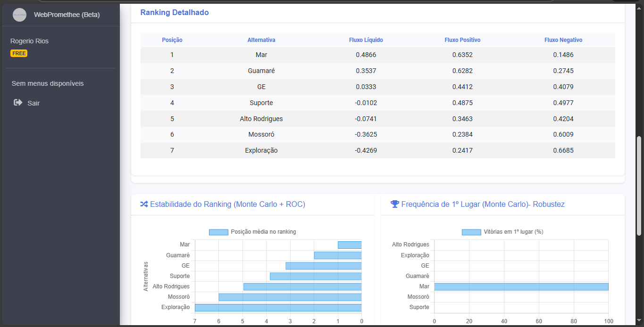Click the shuffle icon beside Estabilidade do Ranking
Image resolution: width=644 pixels, height=327 pixels.
[x=144, y=204]
